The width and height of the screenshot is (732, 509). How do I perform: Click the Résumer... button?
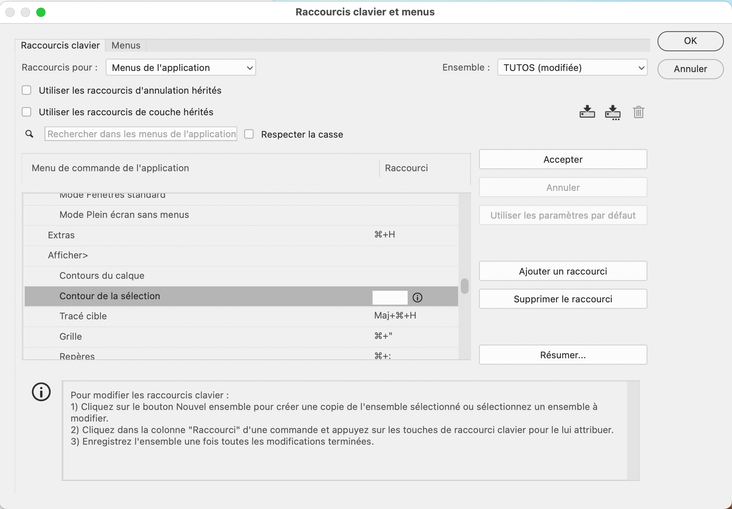[563, 355]
